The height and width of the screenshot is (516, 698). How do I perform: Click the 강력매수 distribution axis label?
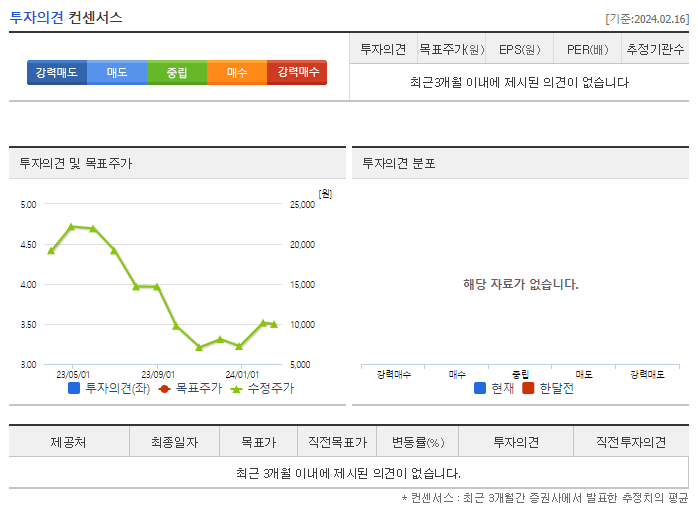(394, 374)
